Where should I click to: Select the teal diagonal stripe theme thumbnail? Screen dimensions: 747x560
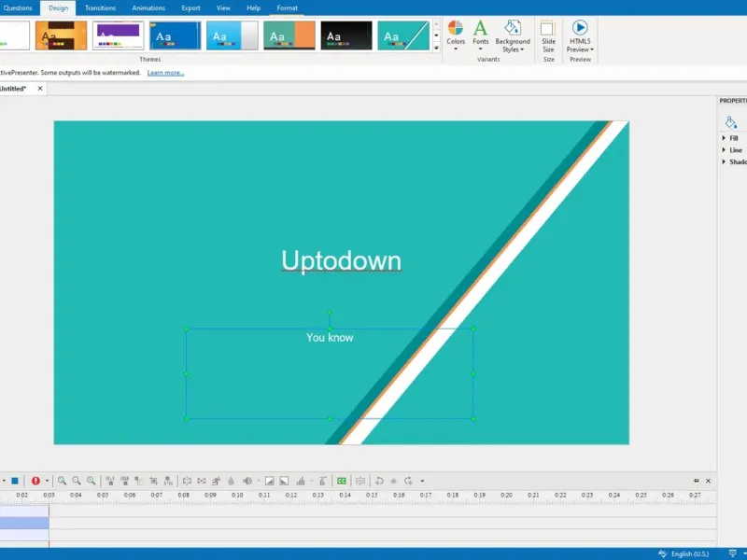(x=403, y=35)
